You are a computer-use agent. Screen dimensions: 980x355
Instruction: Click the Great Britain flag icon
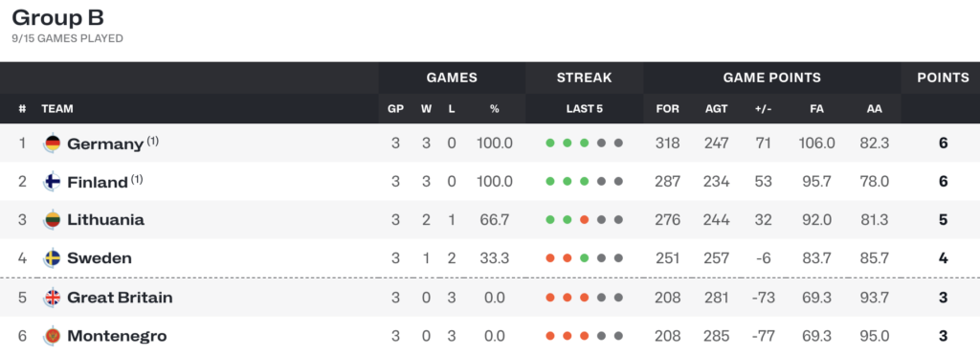click(52, 298)
